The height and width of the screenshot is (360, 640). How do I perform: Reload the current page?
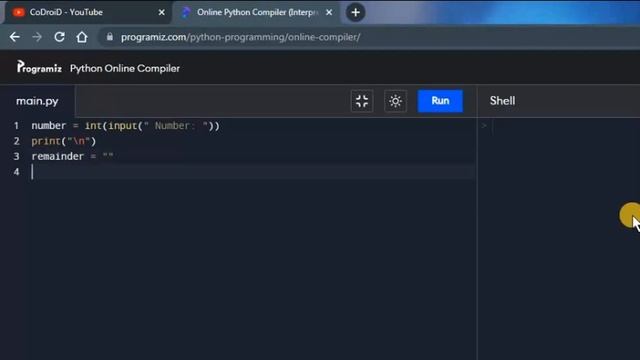pos(60,37)
